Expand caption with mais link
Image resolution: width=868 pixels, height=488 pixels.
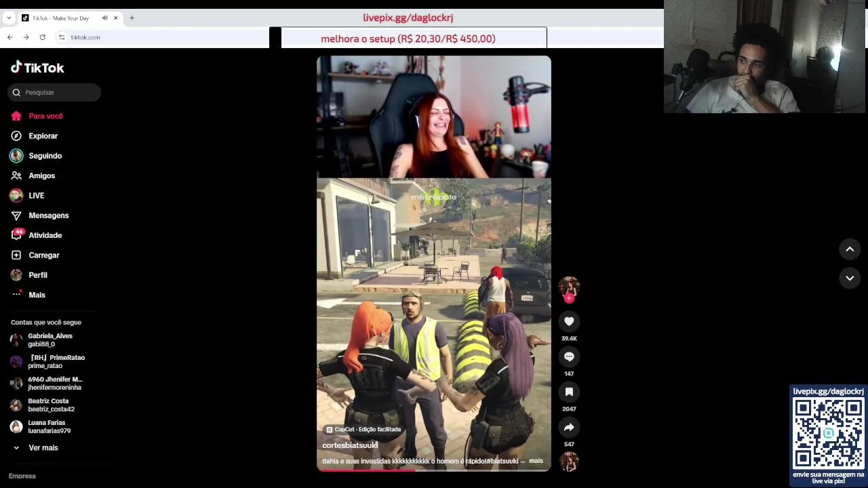click(536, 461)
